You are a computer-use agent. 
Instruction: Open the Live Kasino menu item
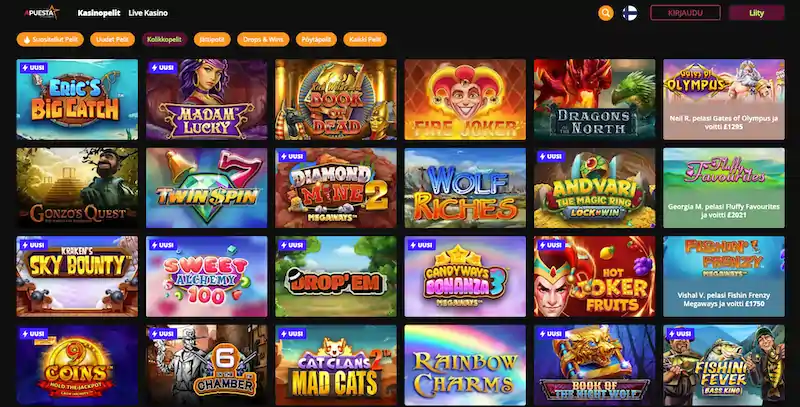[148, 13]
